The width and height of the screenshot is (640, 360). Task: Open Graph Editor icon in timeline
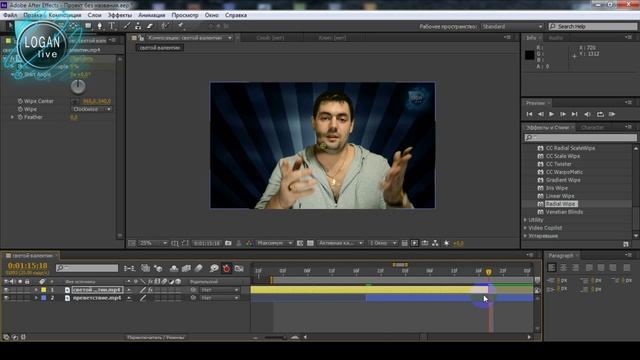click(239, 268)
